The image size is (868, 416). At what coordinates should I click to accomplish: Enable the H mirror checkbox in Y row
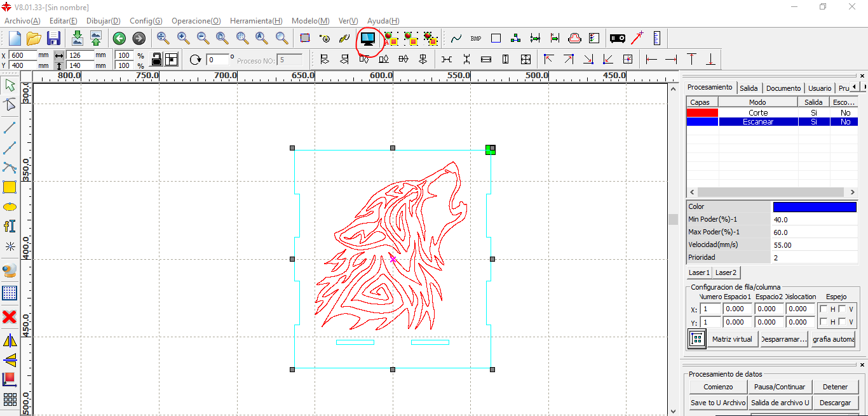[824, 322]
